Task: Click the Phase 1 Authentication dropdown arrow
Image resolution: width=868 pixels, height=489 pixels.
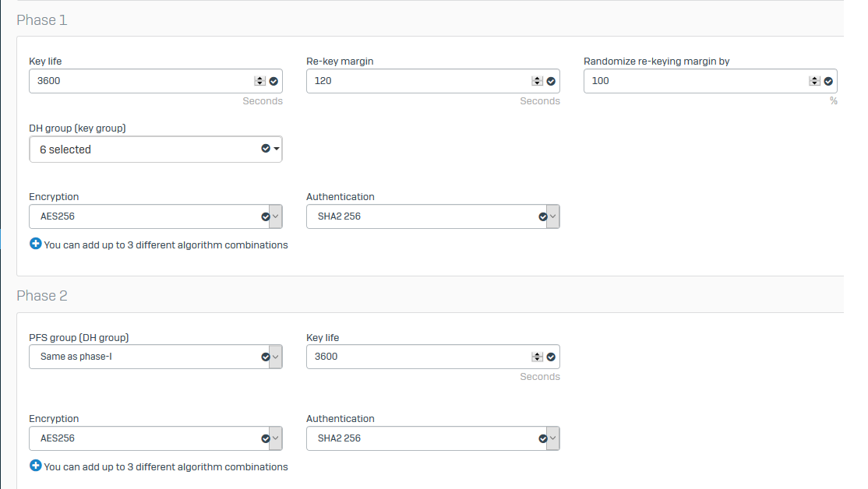Action: click(553, 216)
